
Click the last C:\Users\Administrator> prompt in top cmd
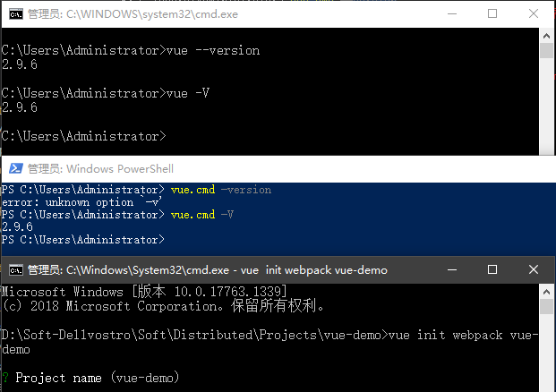click(83, 136)
